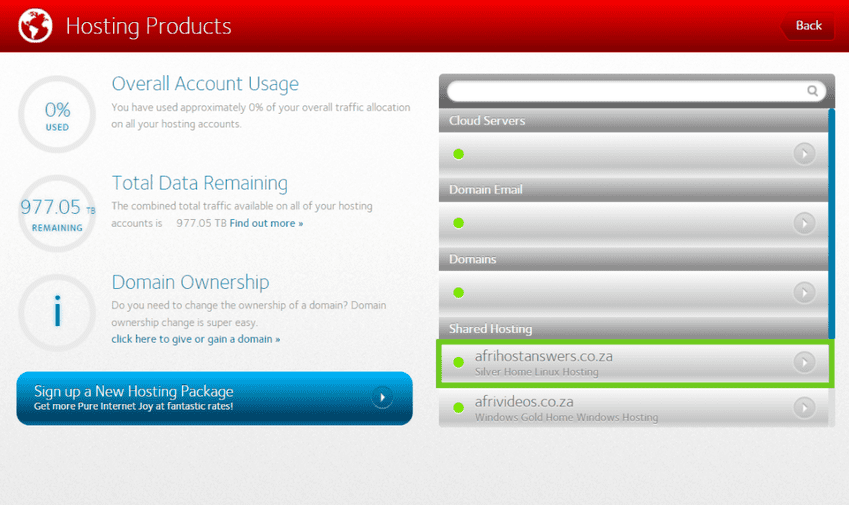Open the Cloud Servers row arrow

[x=804, y=154]
